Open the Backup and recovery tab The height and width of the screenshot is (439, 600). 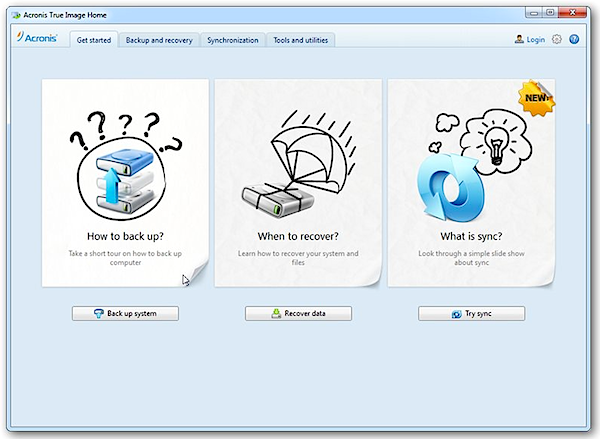159,40
